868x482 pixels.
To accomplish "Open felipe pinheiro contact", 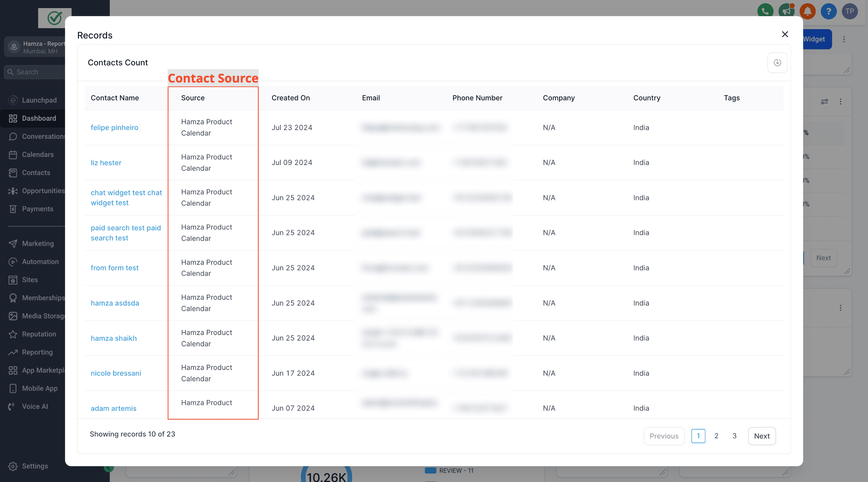I will click(114, 128).
